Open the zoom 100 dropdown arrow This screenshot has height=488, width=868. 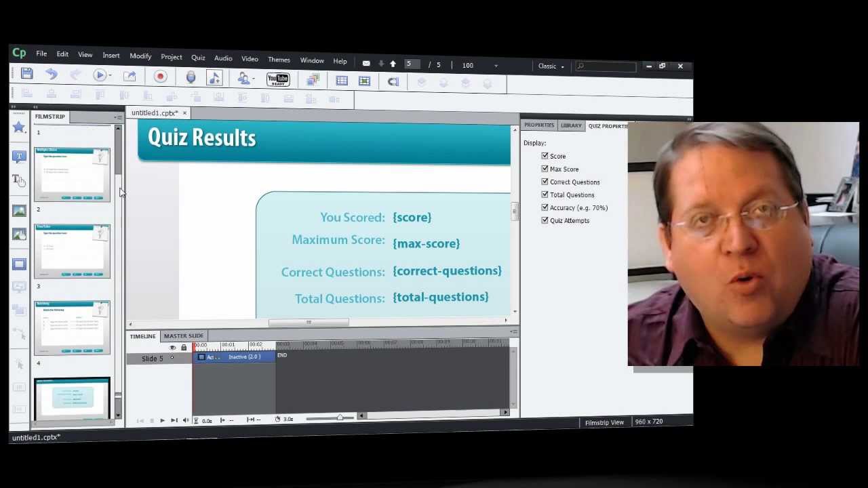pos(496,66)
